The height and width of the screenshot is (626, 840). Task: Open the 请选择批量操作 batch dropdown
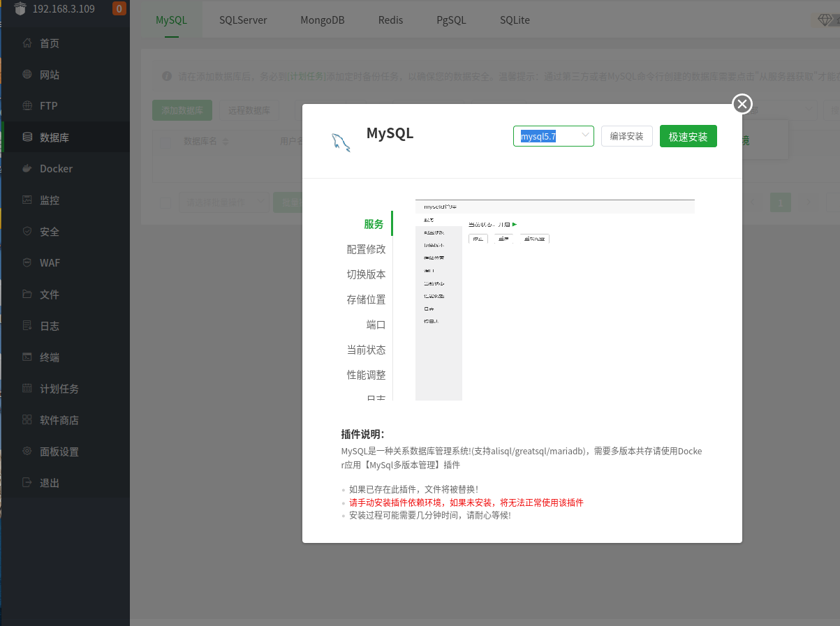point(224,202)
